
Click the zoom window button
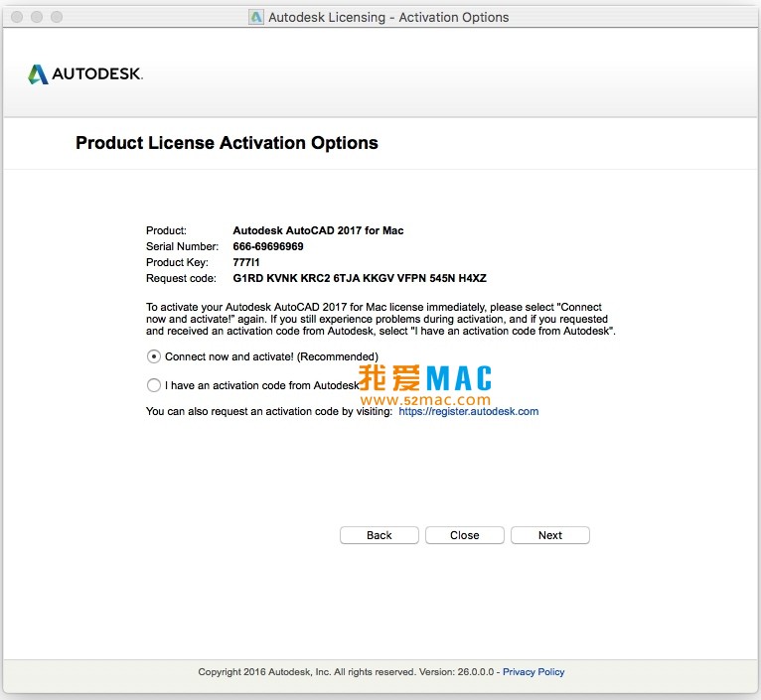tap(57, 17)
